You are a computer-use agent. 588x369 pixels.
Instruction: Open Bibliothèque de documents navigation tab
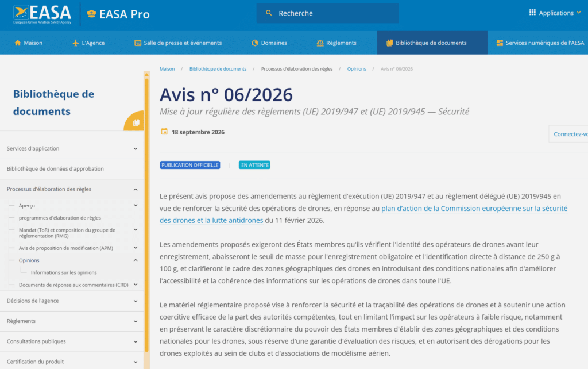[x=432, y=43]
